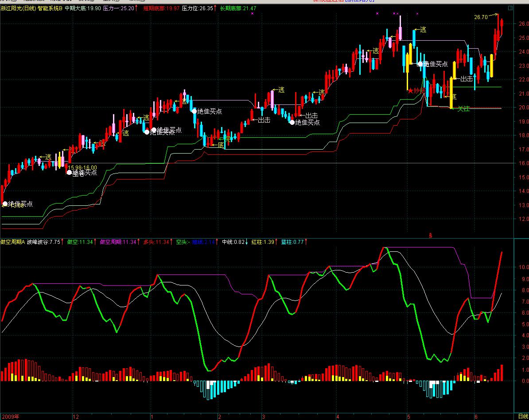Viewport: 529px width, 420px height.
Task: Click the month 3 marker on time axis
Action: [x=264, y=416]
